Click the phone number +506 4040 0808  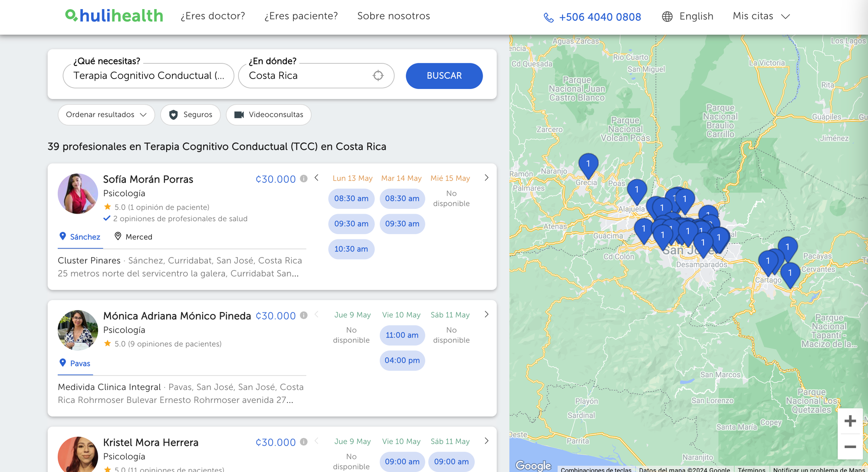pos(599,17)
